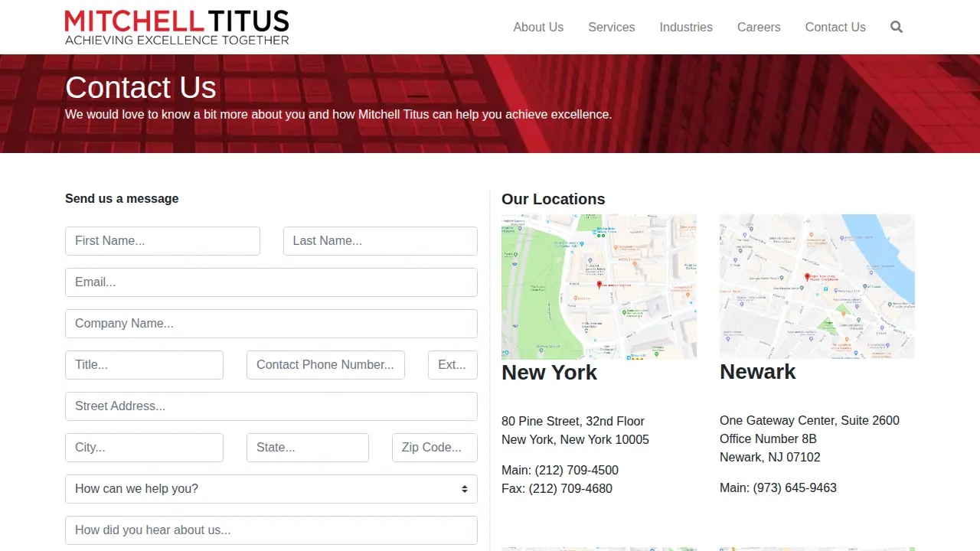Click 'One Gateway Center, Suite 2600' address
This screenshot has height=551, width=980.
[x=809, y=420]
